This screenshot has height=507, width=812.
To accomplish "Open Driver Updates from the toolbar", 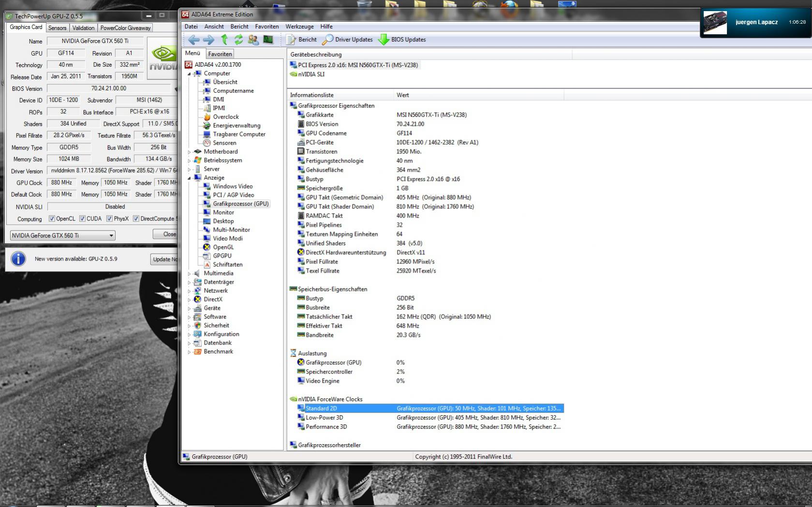I will [x=347, y=40].
